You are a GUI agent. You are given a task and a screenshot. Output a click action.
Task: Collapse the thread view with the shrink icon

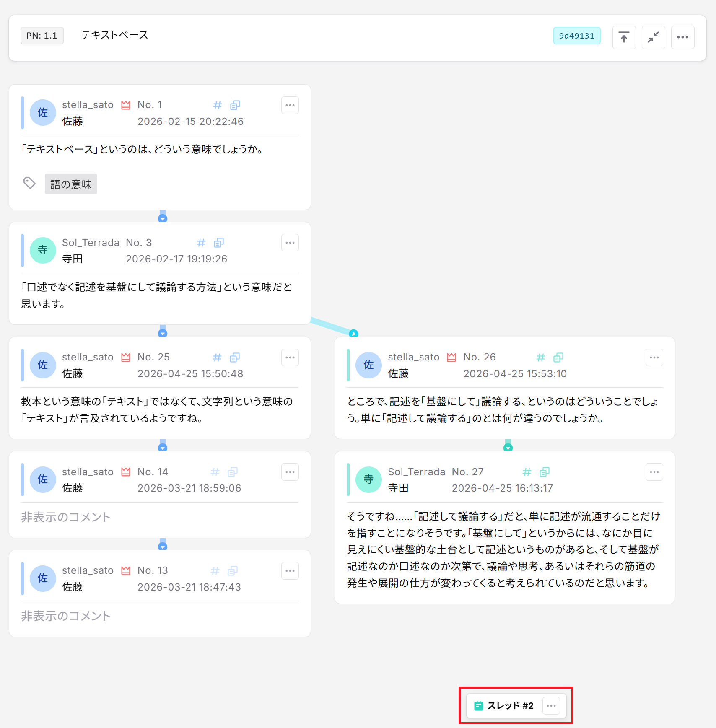click(653, 37)
